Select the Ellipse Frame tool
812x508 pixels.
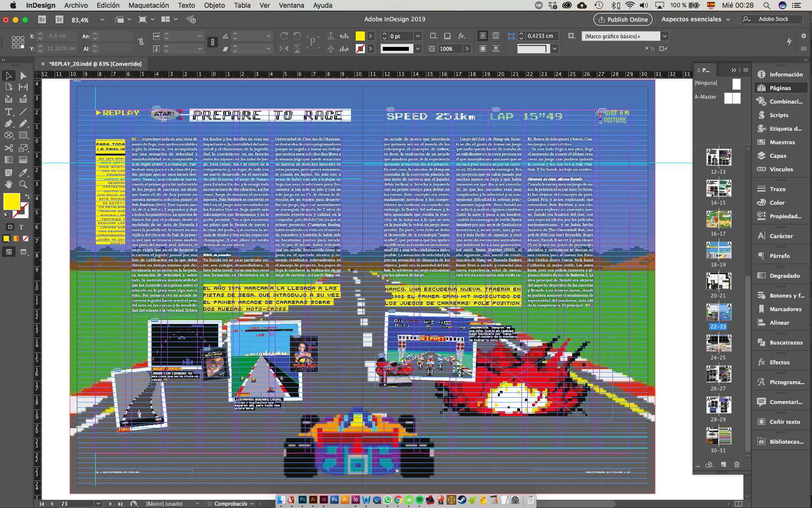click(x=9, y=135)
